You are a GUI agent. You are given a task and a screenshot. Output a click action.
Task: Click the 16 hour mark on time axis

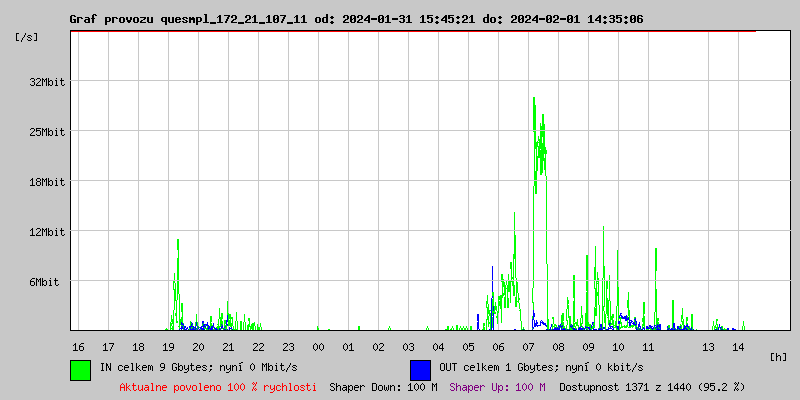point(78,346)
